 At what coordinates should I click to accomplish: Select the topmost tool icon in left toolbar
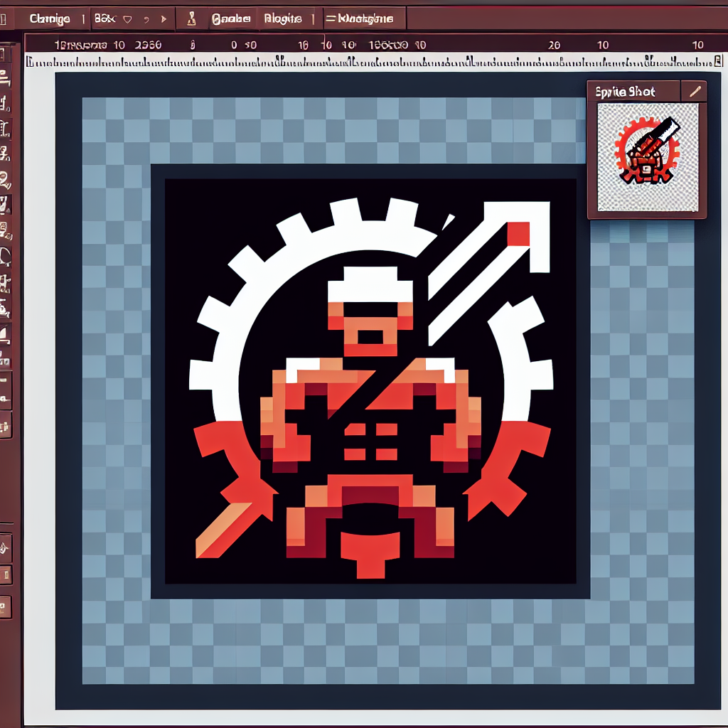tap(5, 54)
